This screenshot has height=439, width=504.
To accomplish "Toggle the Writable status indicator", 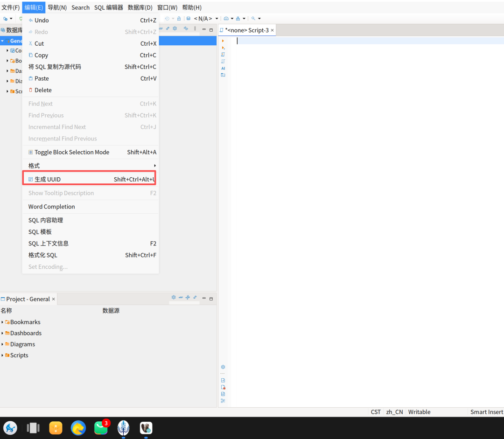I will pyautogui.click(x=419, y=412).
